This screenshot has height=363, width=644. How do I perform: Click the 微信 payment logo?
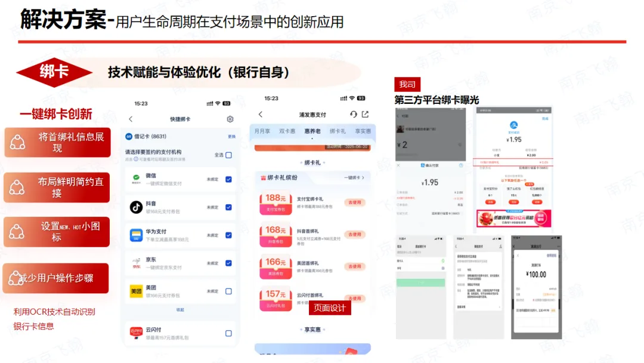coord(136,179)
